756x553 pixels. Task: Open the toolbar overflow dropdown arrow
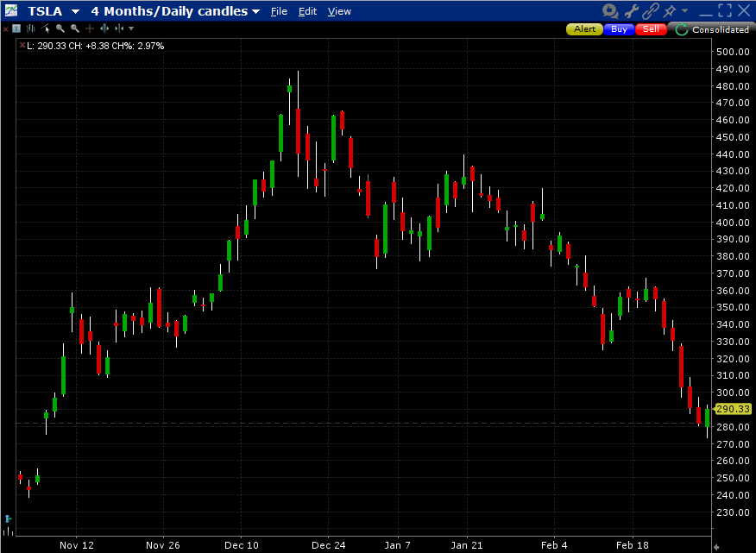tap(131, 28)
